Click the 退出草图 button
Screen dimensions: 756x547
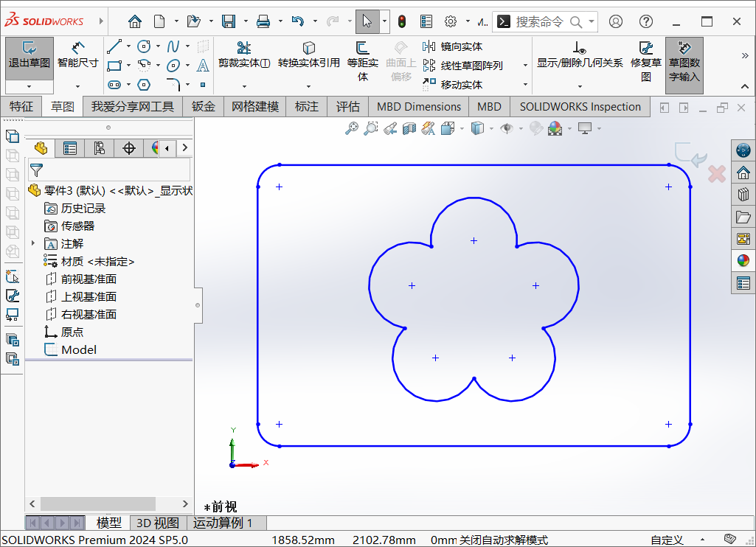29,59
